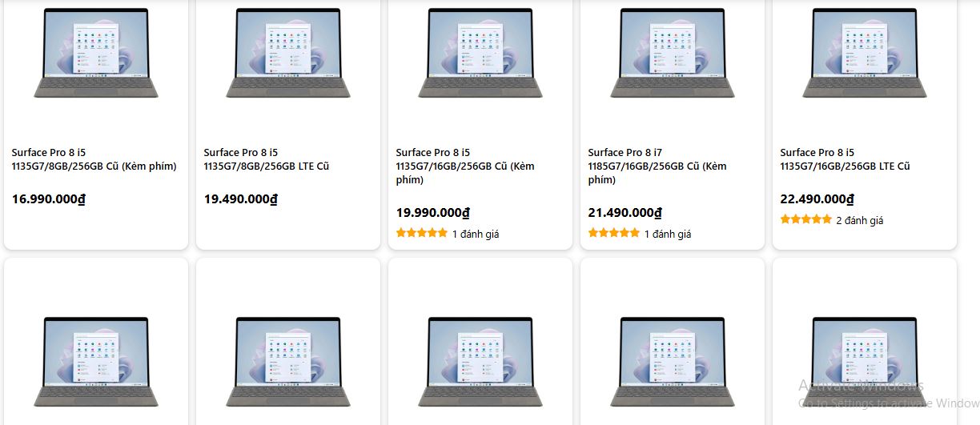Open the Surface Pro 8 i5 1135G7/8GB/256GB LTE Cũ title
This screenshot has height=425, width=980.
pyautogui.click(x=266, y=159)
